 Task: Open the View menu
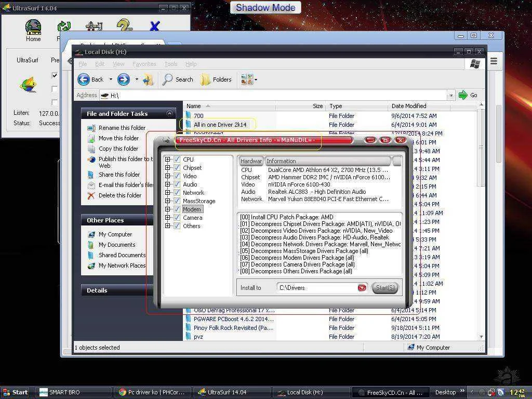[x=118, y=64]
